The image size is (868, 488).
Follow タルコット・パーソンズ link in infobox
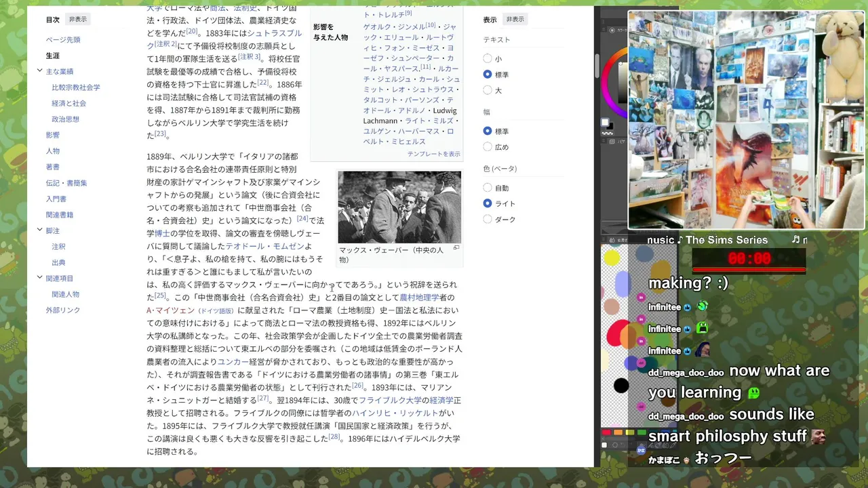[x=403, y=100]
